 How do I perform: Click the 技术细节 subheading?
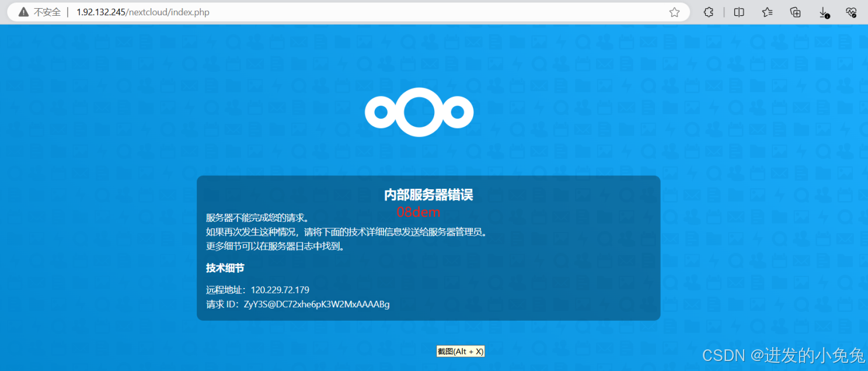coord(225,268)
